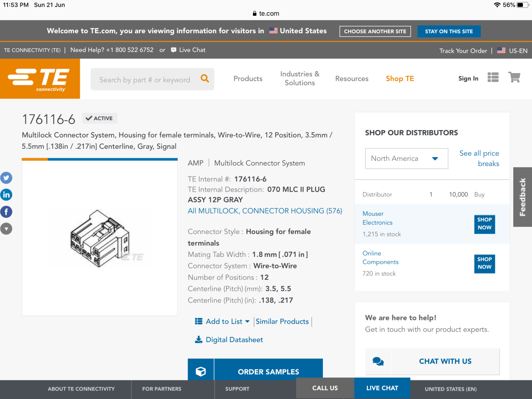Click the Live Chat footer button
This screenshot has height=399, width=532.
(x=382, y=388)
